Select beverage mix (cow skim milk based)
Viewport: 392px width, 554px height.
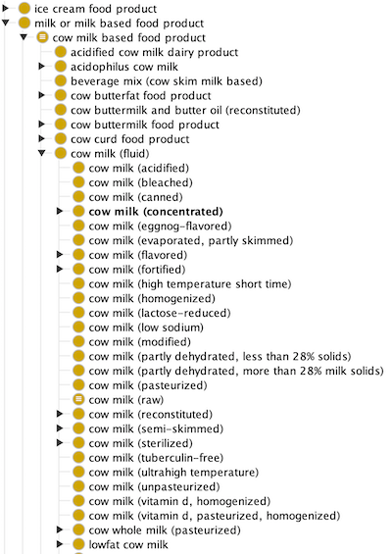(x=167, y=81)
